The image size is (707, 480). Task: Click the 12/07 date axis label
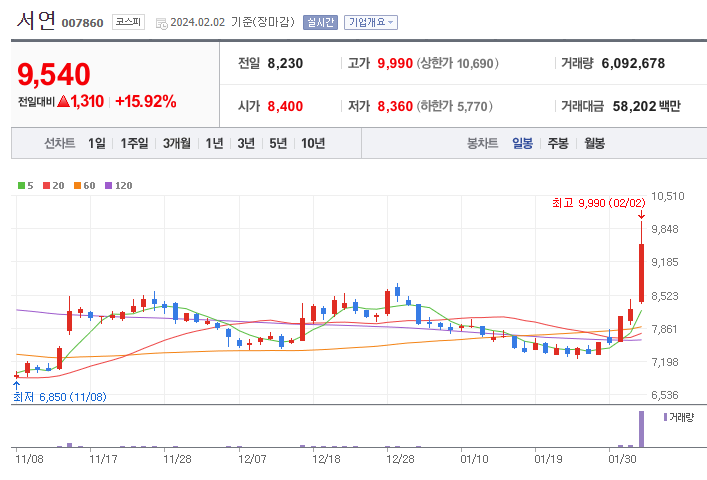(x=252, y=459)
